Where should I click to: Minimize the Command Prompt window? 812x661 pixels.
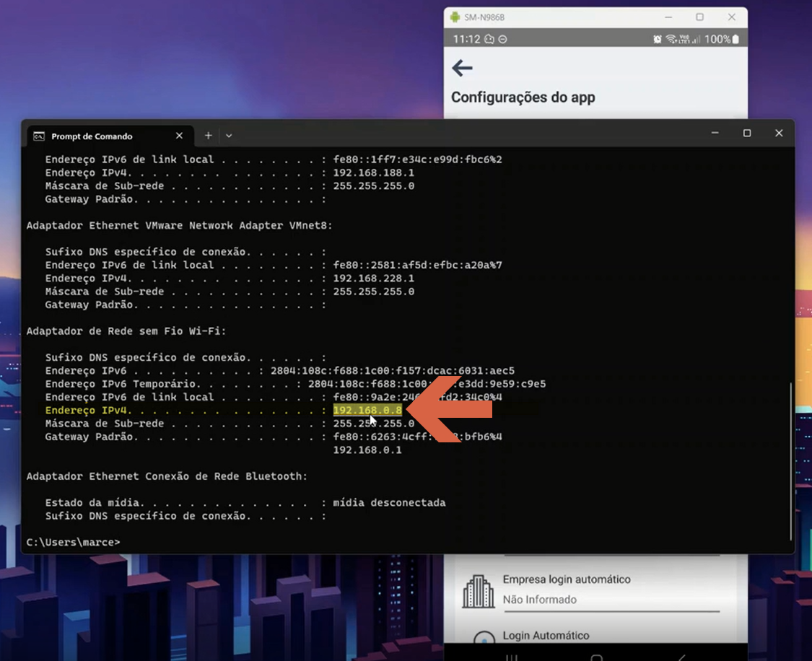coord(715,133)
